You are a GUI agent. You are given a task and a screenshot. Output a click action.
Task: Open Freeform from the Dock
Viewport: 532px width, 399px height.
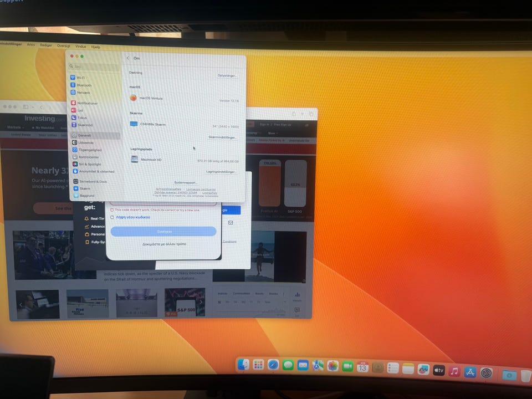click(423, 369)
